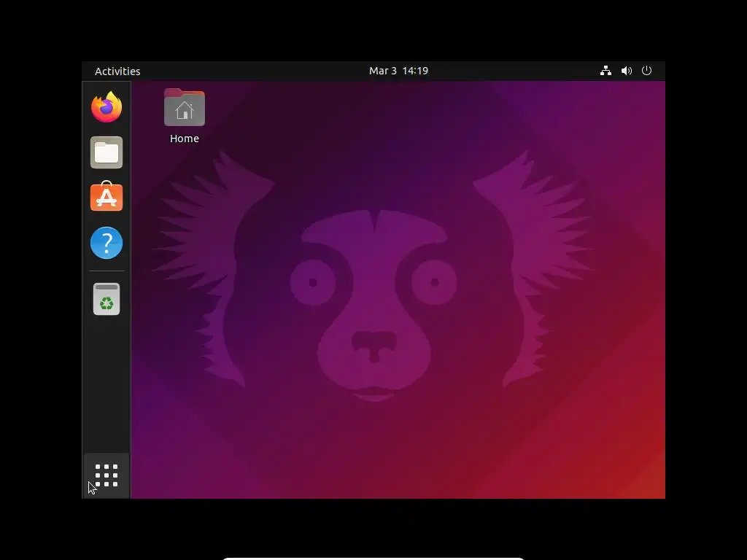Click the power icon in top bar
The height and width of the screenshot is (560, 747).
646,71
